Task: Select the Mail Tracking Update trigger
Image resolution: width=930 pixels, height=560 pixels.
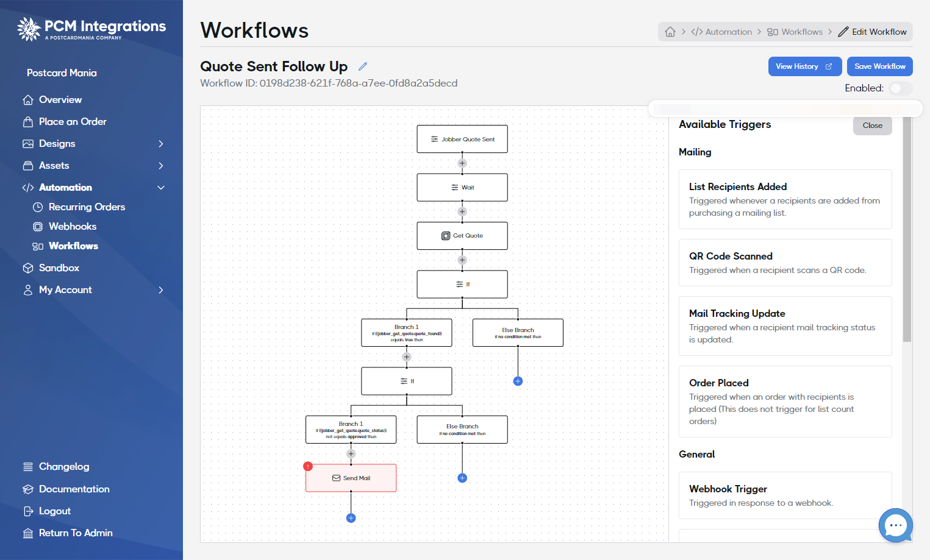Action: [x=785, y=326]
